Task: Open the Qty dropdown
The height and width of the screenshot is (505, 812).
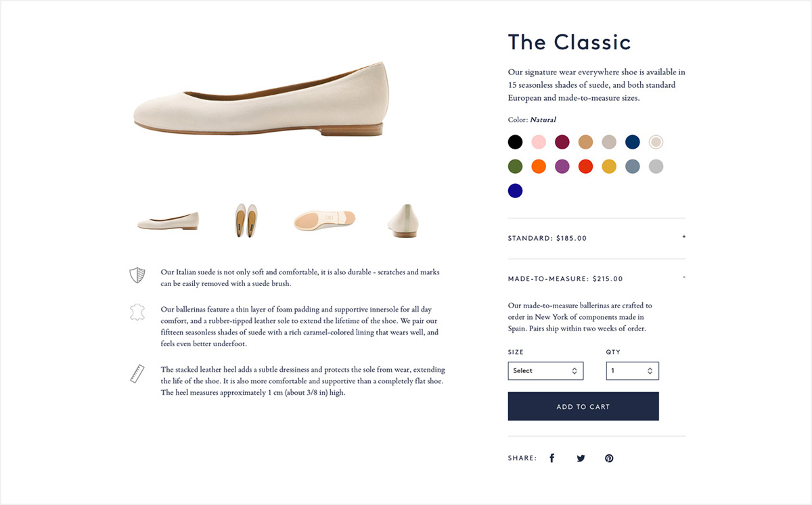Action: [x=632, y=370]
